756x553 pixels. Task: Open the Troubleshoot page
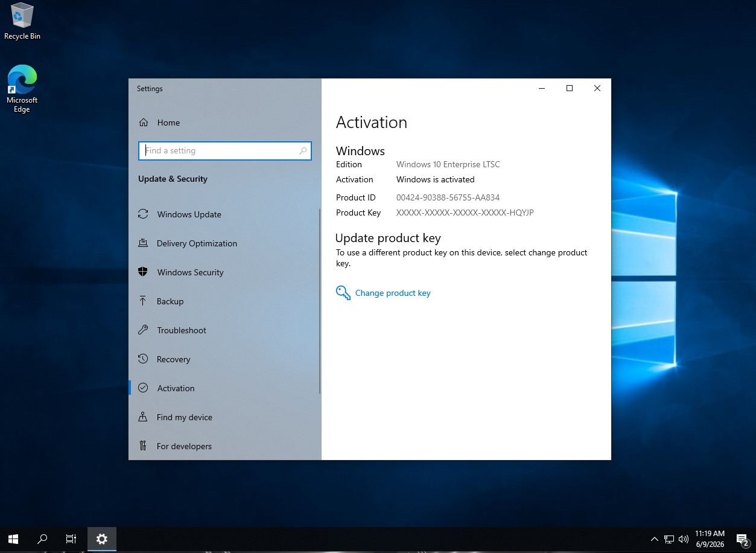coord(224,330)
